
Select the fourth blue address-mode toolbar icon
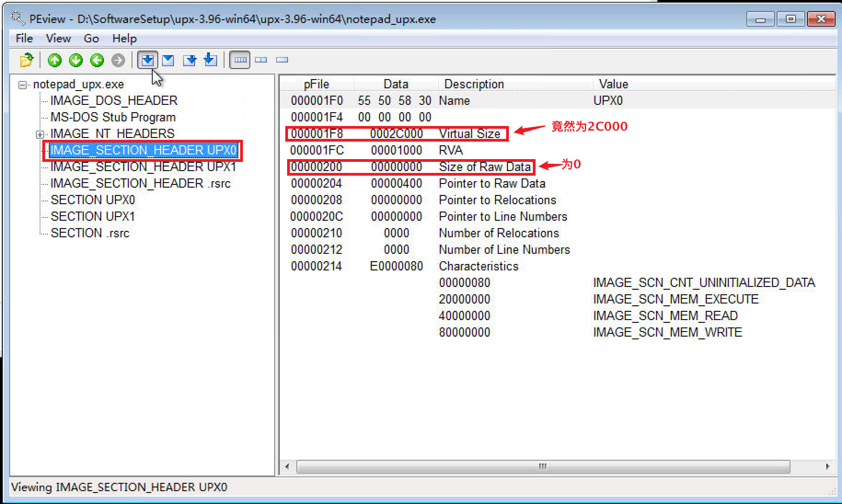click(210, 60)
